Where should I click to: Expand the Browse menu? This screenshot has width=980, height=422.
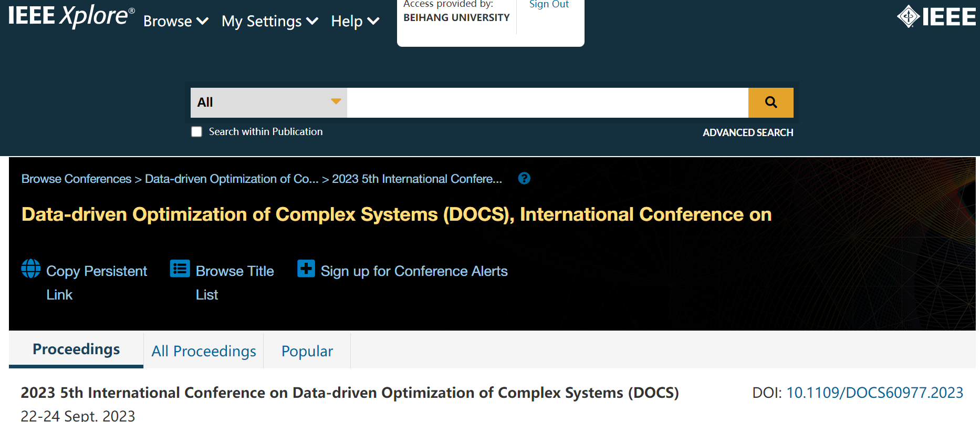point(175,22)
